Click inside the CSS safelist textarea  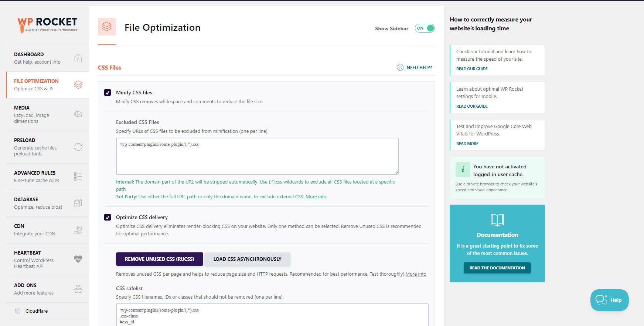point(272,315)
